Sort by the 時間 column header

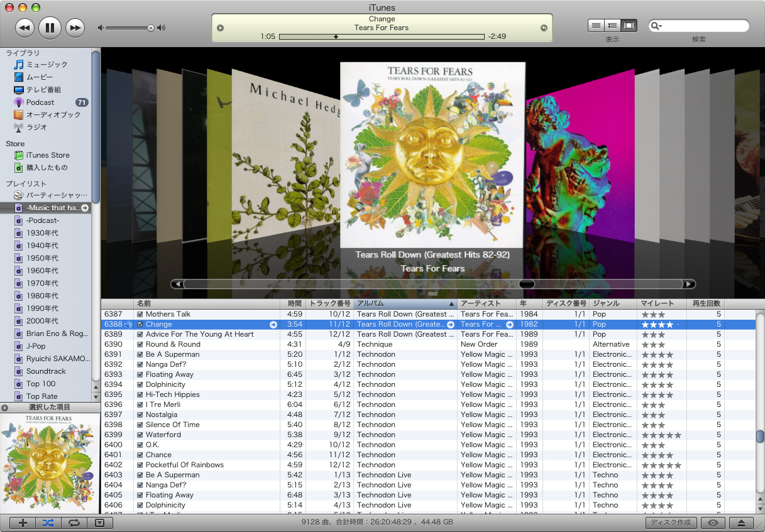pos(294,303)
